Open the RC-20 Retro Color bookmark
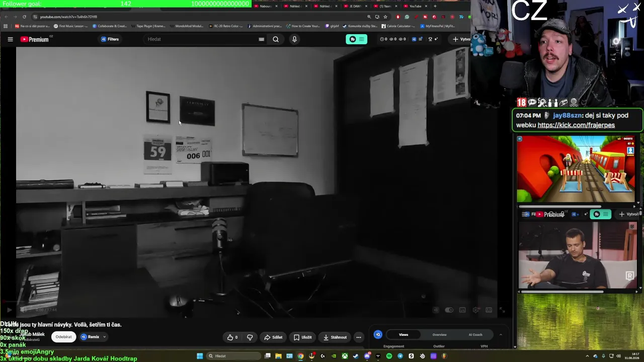Image resolution: width=644 pixels, height=362 pixels. (225, 26)
